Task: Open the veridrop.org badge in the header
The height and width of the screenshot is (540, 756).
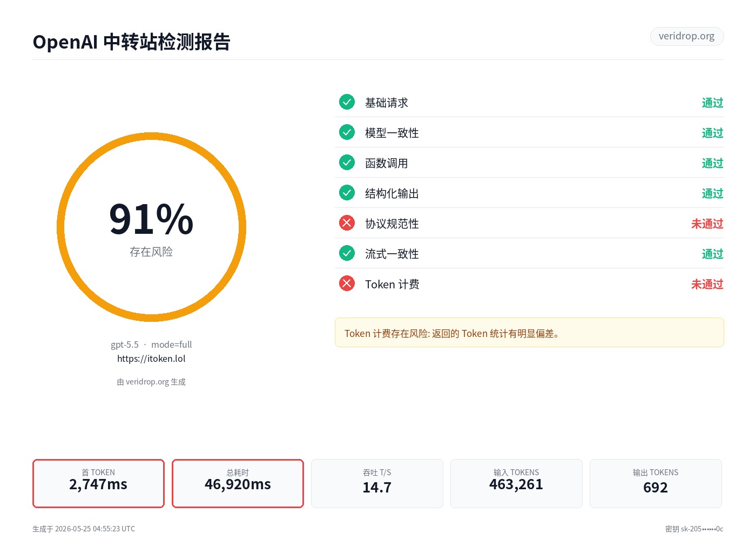Action: [x=686, y=36]
